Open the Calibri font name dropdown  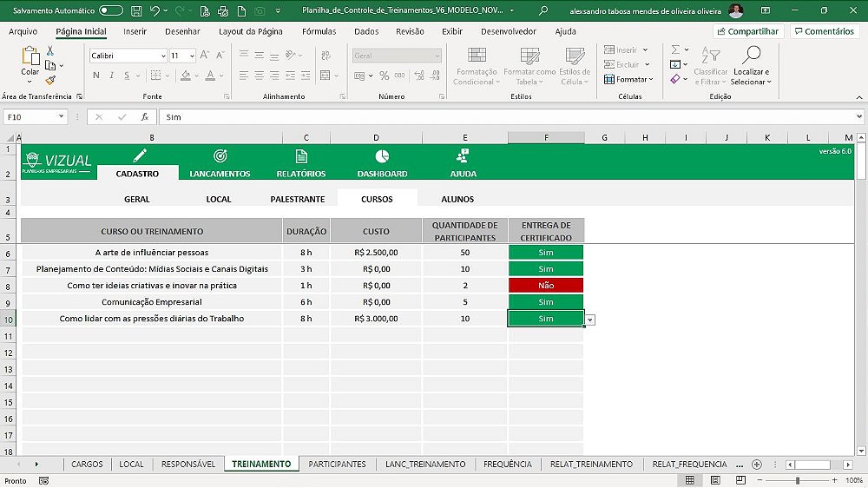pos(163,56)
